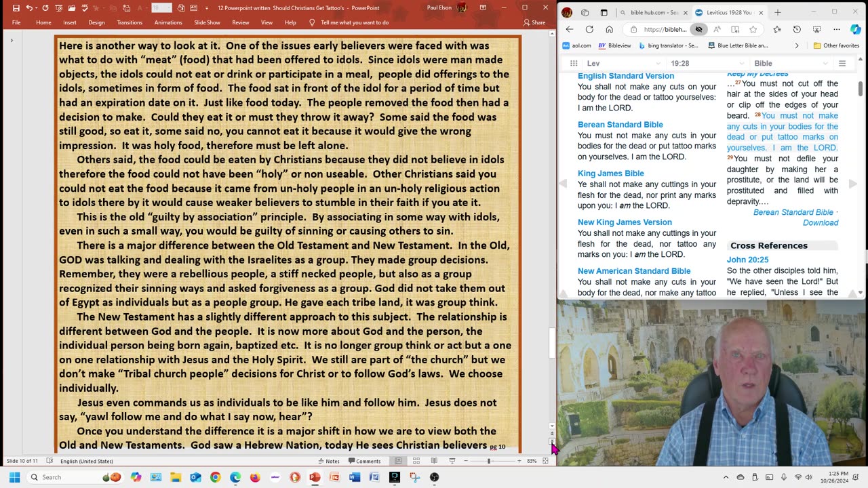Save the PowerPoint presentation
The image size is (868, 488).
[16, 8]
